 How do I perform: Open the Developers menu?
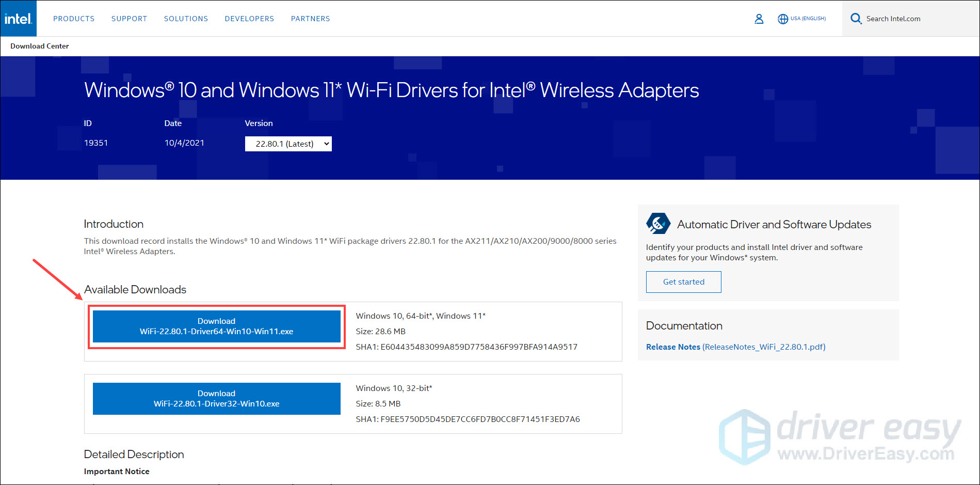(249, 19)
